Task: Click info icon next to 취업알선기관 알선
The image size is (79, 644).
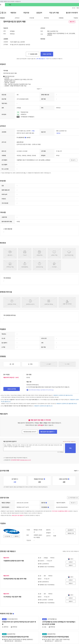Action: pos(44,479)
